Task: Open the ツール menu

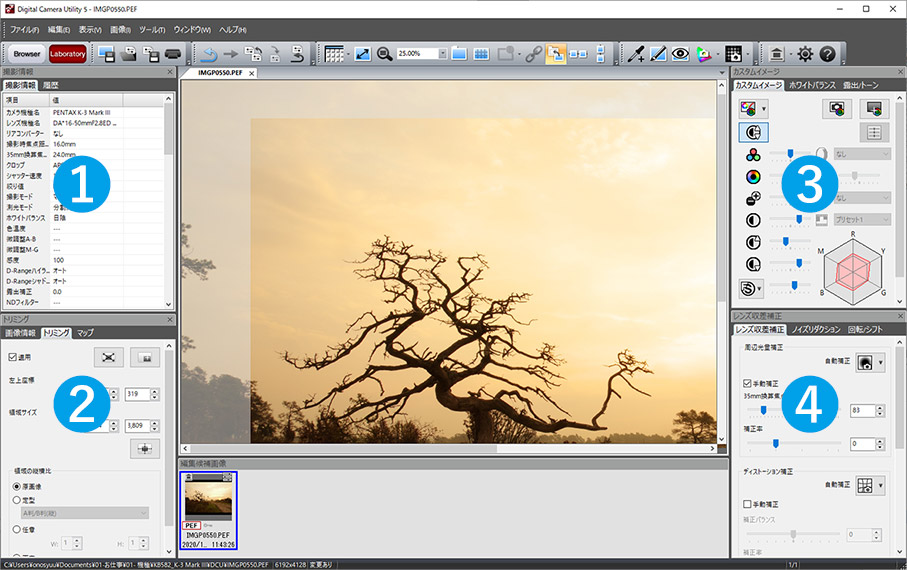Action: click(x=152, y=30)
